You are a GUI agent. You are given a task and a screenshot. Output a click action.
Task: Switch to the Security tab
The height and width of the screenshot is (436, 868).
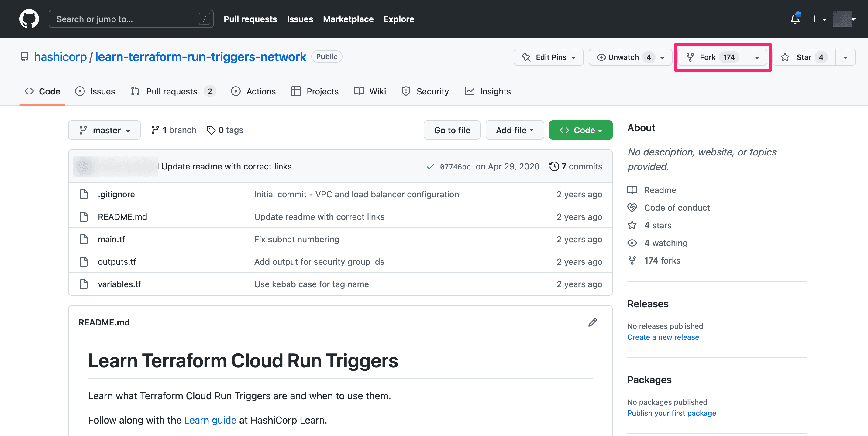(425, 91)
